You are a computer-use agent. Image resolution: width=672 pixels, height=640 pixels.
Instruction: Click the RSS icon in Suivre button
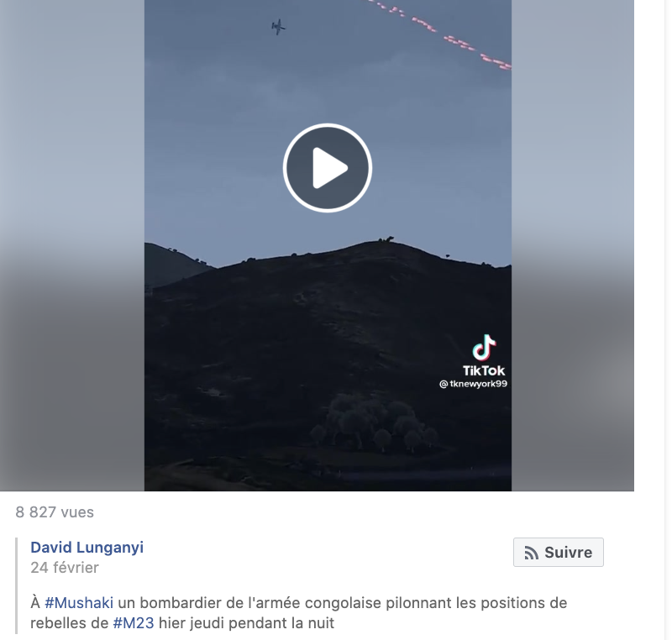[531, 553]
